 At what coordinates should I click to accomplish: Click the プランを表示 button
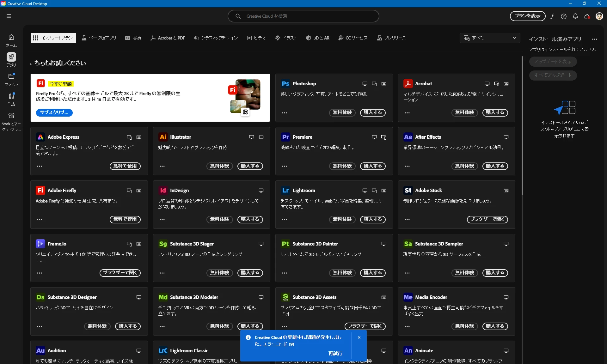pos(527,16)
